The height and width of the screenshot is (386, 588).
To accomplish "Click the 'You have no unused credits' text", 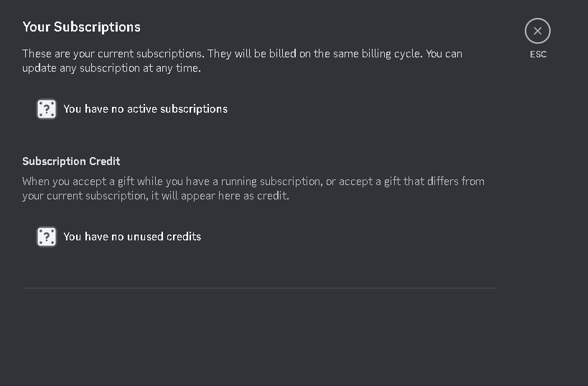I will pyautogui.click(x=132, y=237).
